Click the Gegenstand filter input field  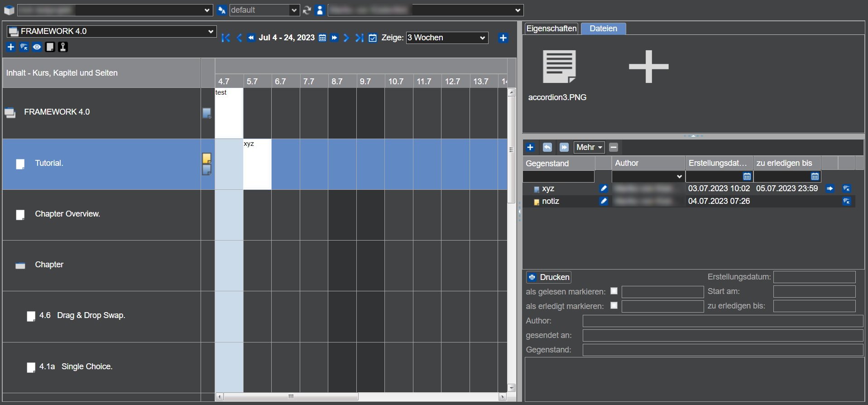[559, 176]
